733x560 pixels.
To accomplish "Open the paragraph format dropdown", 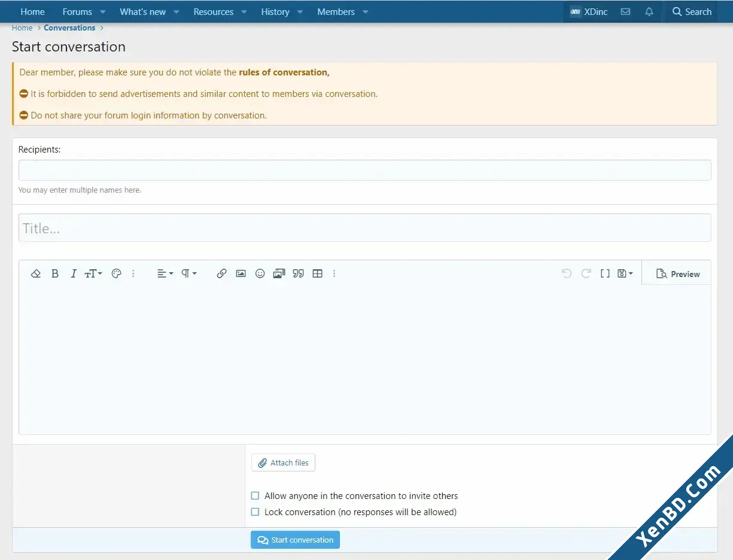I will point(189,273).
